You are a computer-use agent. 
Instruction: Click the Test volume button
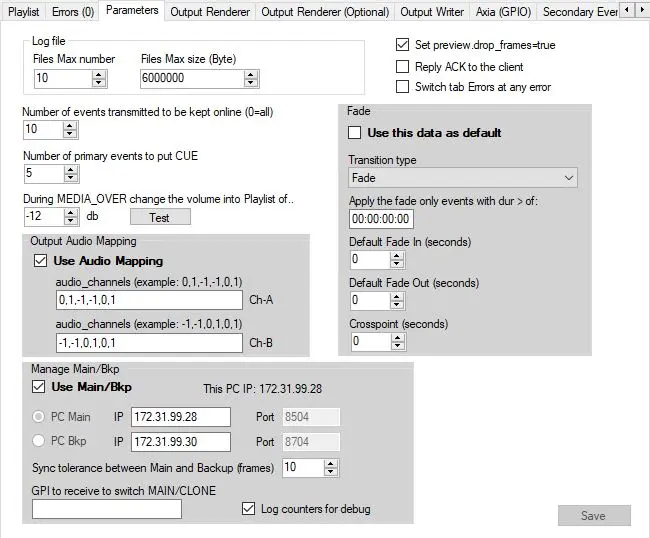[159, 217]
